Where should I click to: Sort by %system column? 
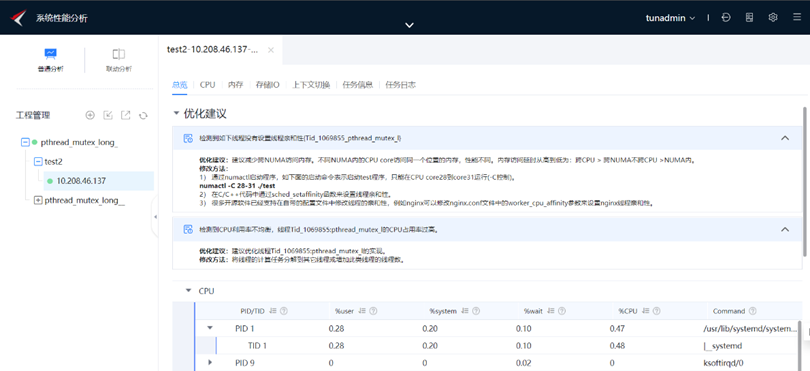coord(465,311)
